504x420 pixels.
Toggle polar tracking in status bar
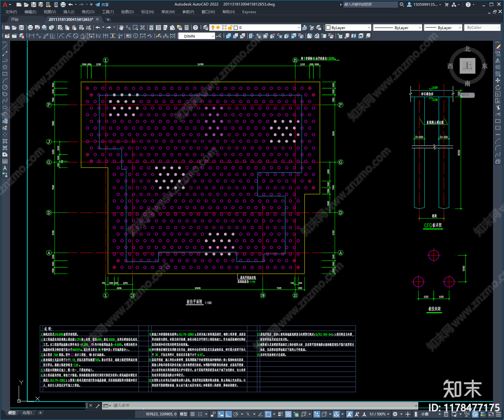236,414
